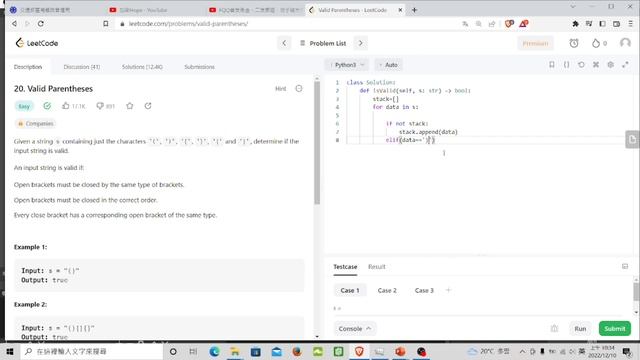The height and width of the screenshot is (360, 640).
Task: Open the Windows Start menu
Action: tap(10, 351)
